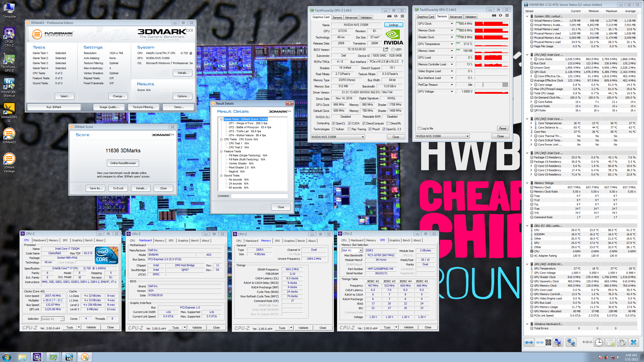Click Comment input field in Result Details
The height and width of the screenshot is (362, 644).
tap(259, 196)
